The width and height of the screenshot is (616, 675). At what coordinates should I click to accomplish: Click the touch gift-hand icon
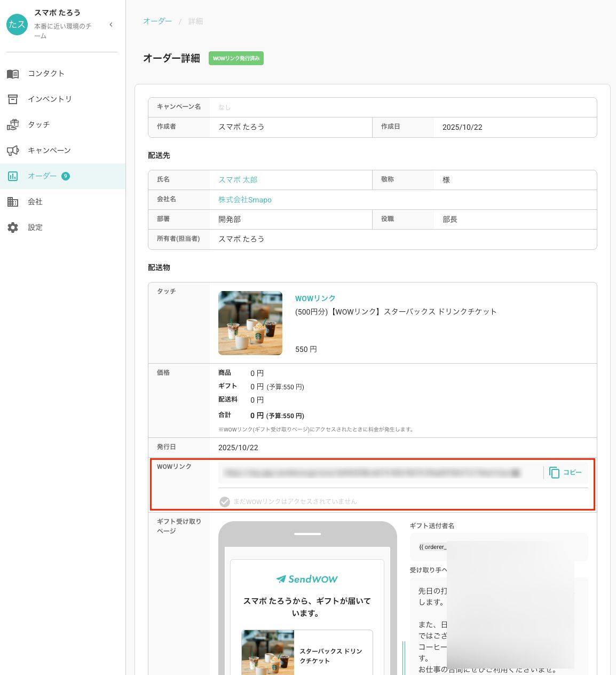tap(13, 125)
